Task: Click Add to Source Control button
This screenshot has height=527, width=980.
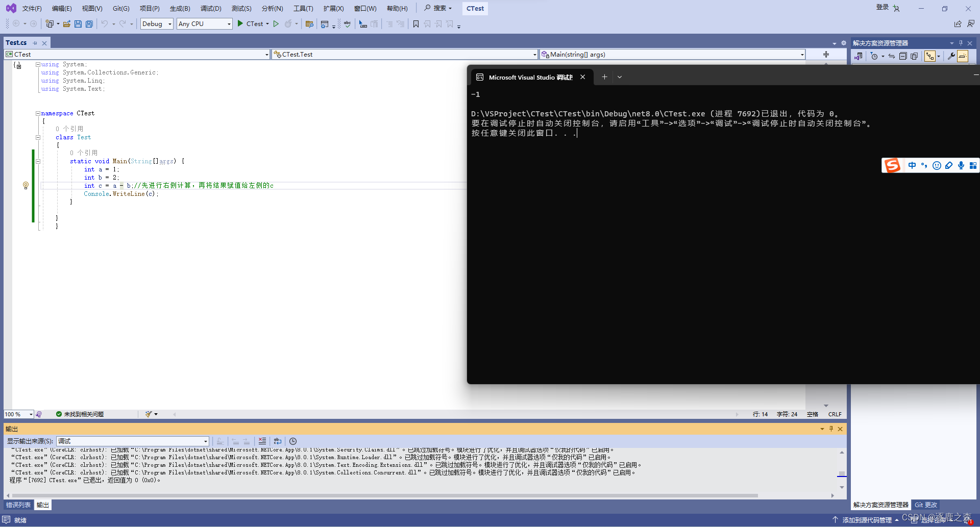Action: coord(866,520)
